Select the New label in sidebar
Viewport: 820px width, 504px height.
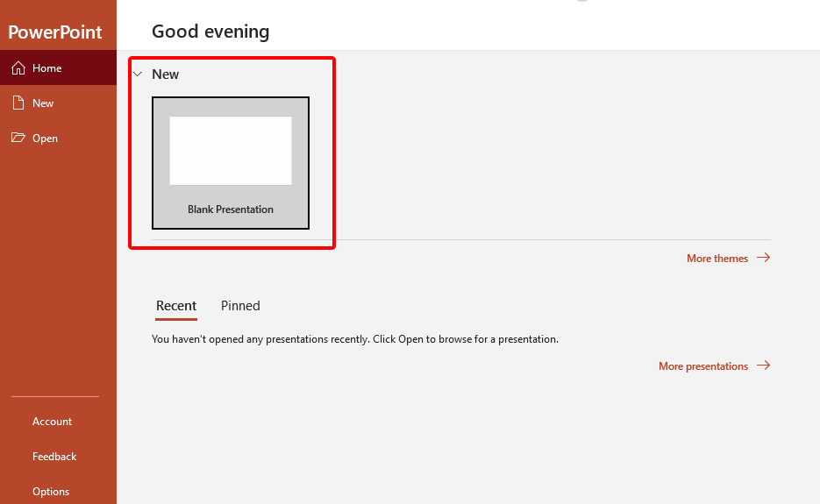point(43,103)
